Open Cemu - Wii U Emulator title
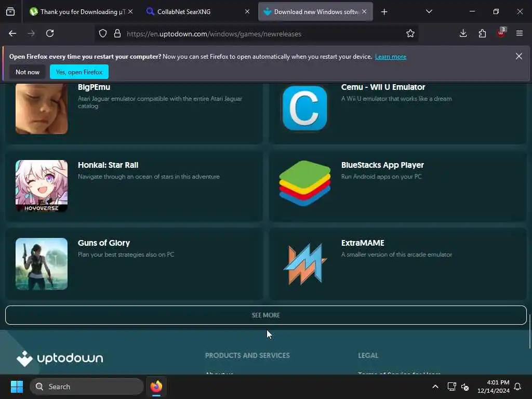The height and width of the screenshot is (399, 532). click(383, 87)
